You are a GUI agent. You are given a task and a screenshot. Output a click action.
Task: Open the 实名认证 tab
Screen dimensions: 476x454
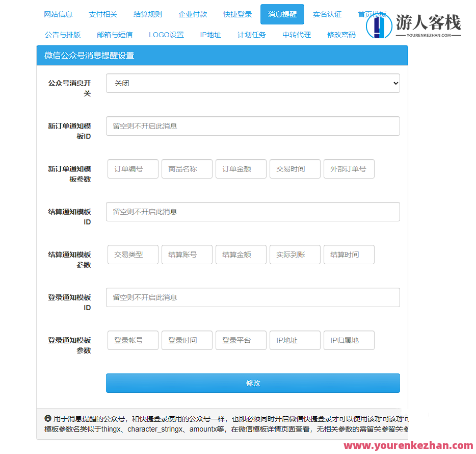(x=327, y=14)
